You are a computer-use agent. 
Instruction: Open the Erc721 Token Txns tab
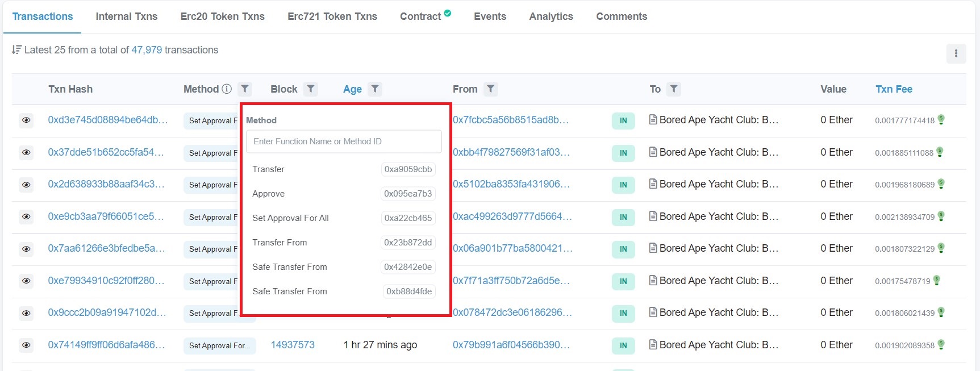coord(332,16)
